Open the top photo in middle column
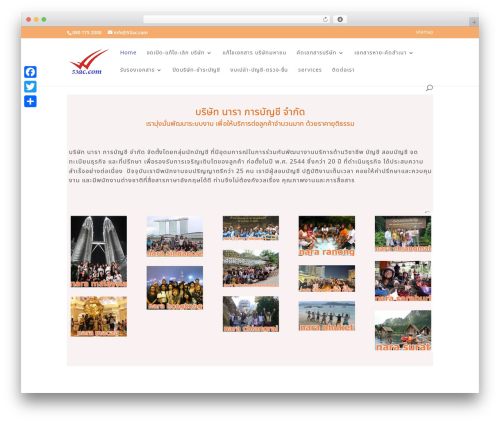The height and width of the screenshot is (423, 500). point(251,228)
